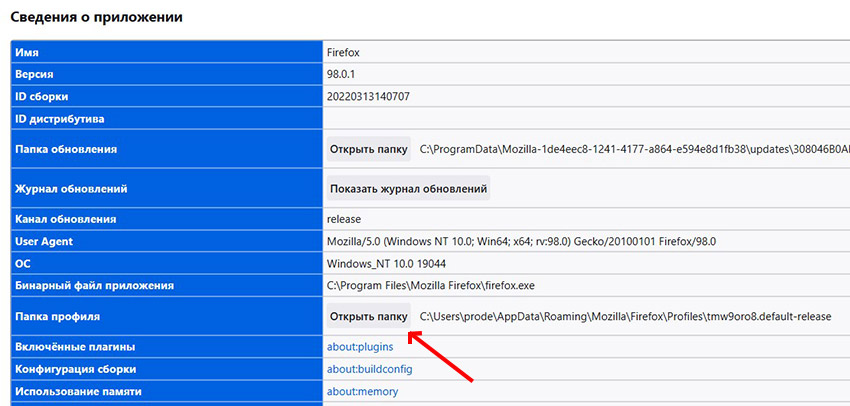Click the release channel value
850x406 pixels.
tap(344, 219)
